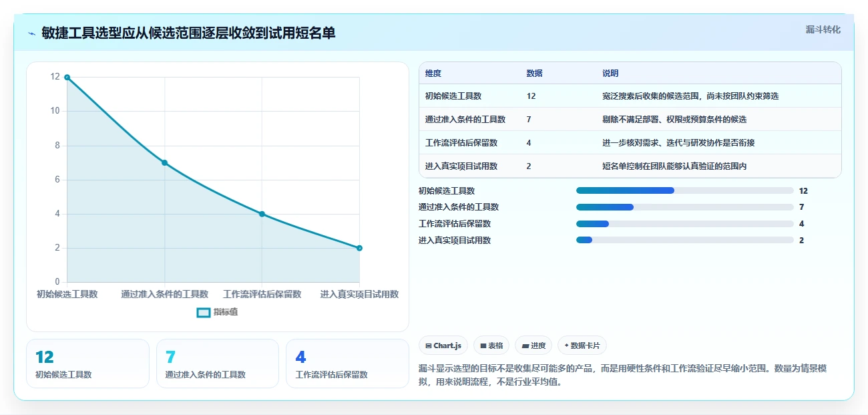The width and height of the screenshot is (868, 415).
Task: Select table cell 进入真实项目试用数
Action: [x=461, y=166]
